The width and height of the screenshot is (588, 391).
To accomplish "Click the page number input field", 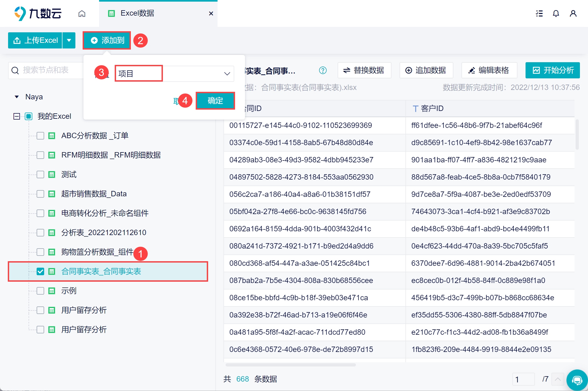I will point(523,379).
